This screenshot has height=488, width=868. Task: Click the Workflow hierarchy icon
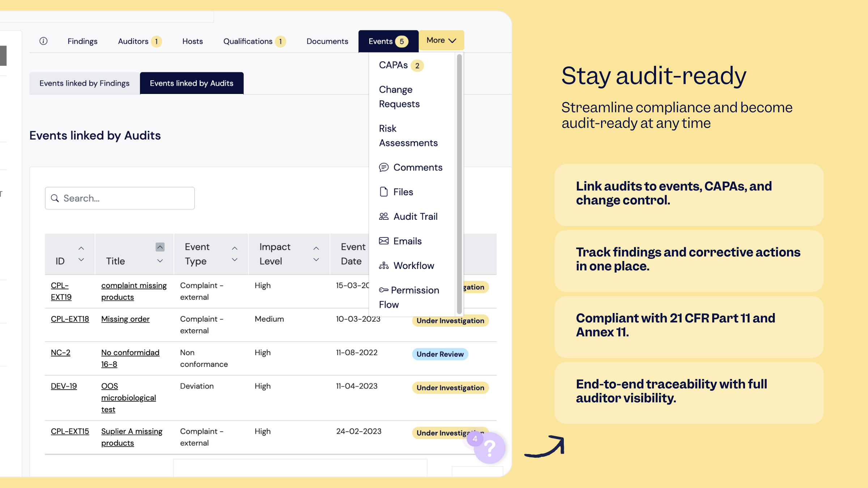tap(384, 266)
